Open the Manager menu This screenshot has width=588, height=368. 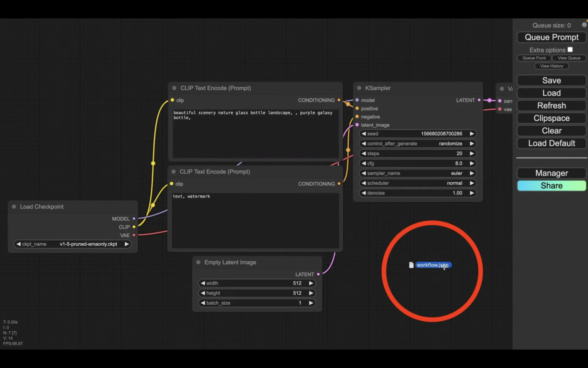(551, 173)
